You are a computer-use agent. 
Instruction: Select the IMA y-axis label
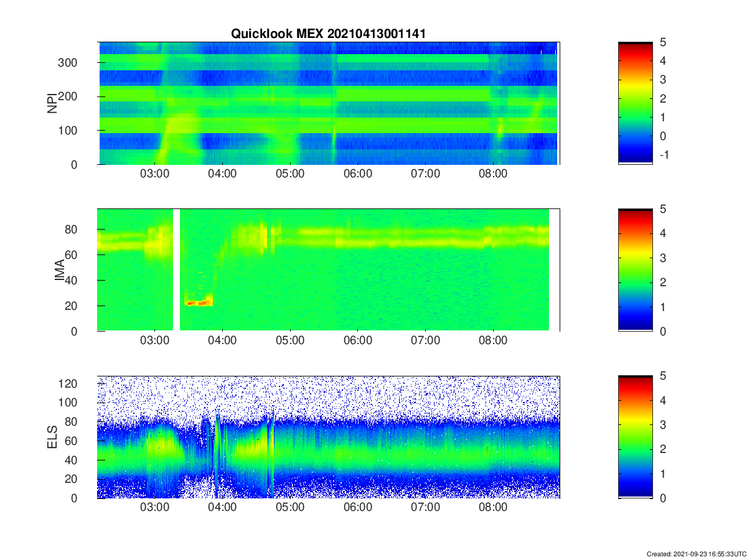60,270
